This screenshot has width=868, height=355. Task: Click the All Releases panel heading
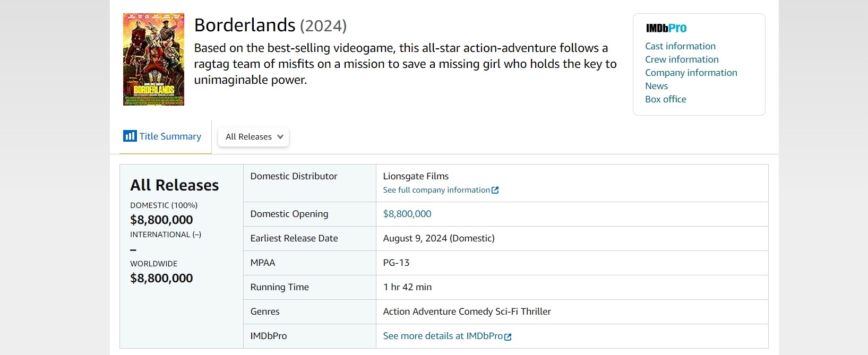click(175, 185)
